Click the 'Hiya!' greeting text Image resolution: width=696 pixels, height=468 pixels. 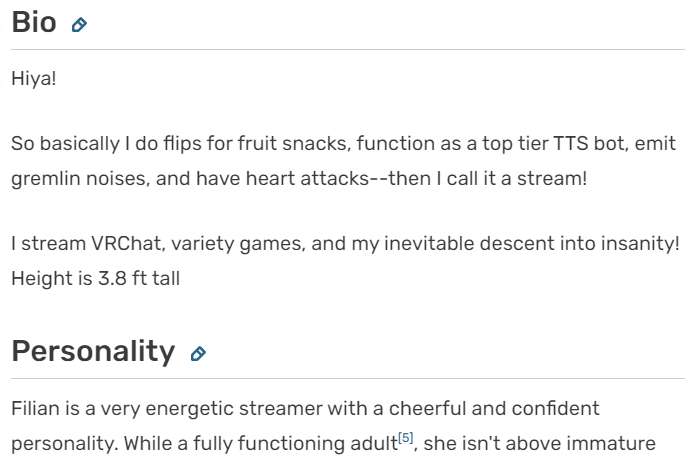pos(34,77)
